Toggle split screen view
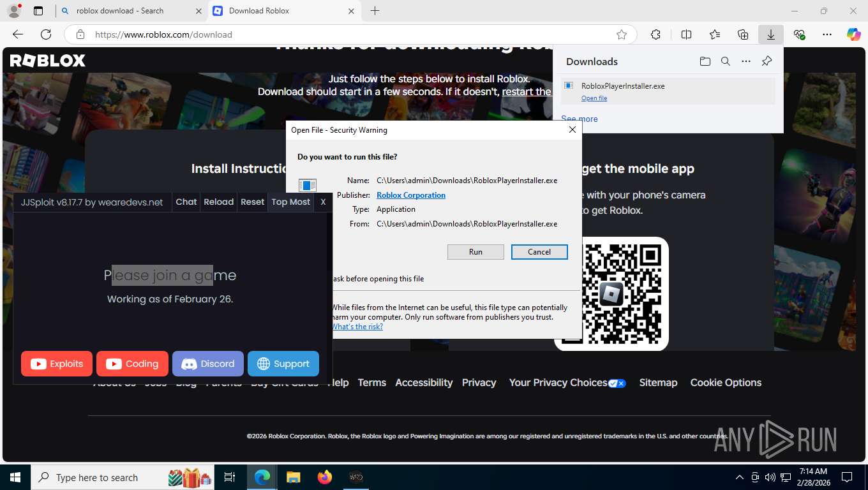The height and width of the screenshot is (490, 868). 686,34
